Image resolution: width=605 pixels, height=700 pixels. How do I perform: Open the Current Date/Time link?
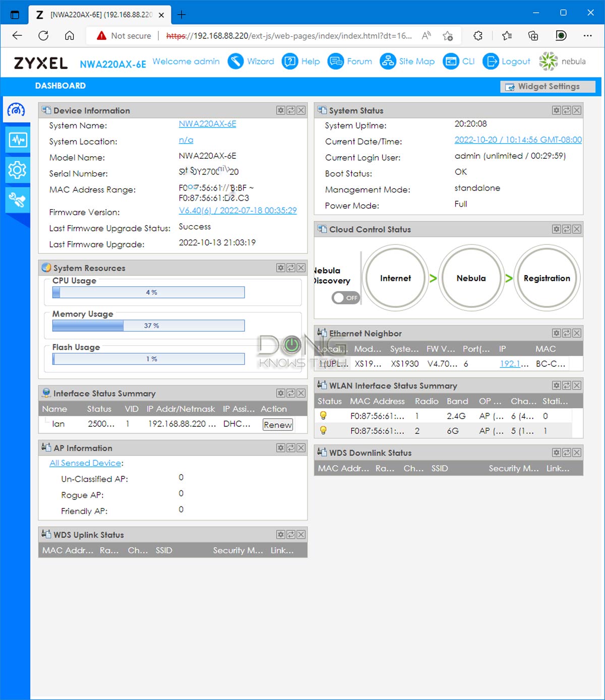coord(518,140)
